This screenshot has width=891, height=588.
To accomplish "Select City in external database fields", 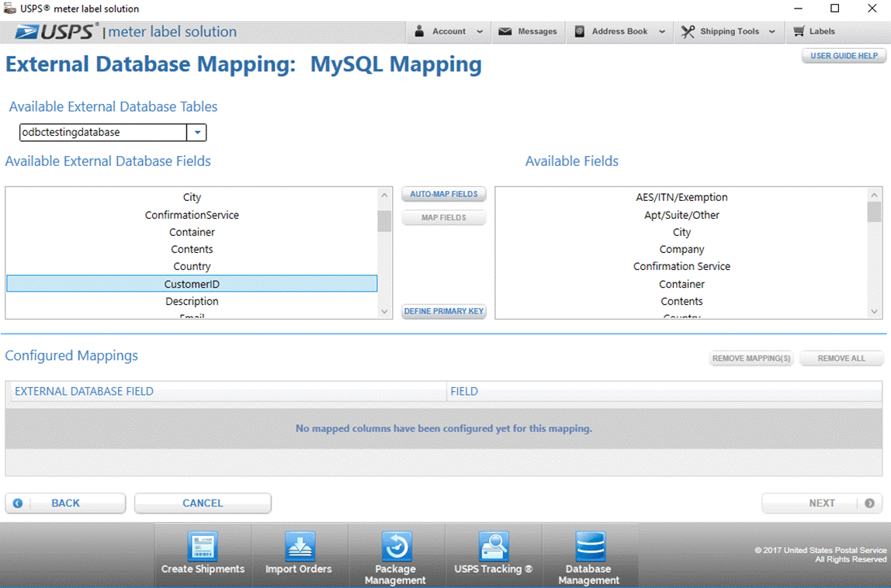I will pyautogui.click(x=192, y=197).
